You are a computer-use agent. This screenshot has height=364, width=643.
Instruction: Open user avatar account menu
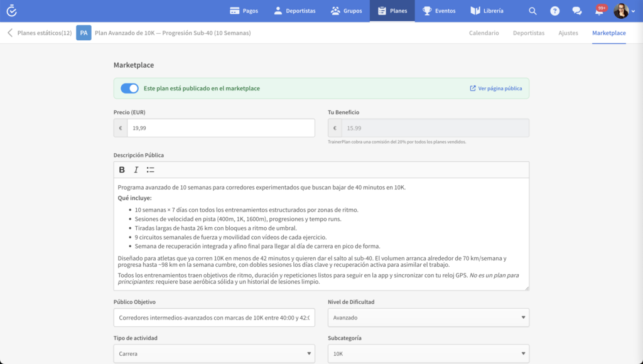(622, 11)
